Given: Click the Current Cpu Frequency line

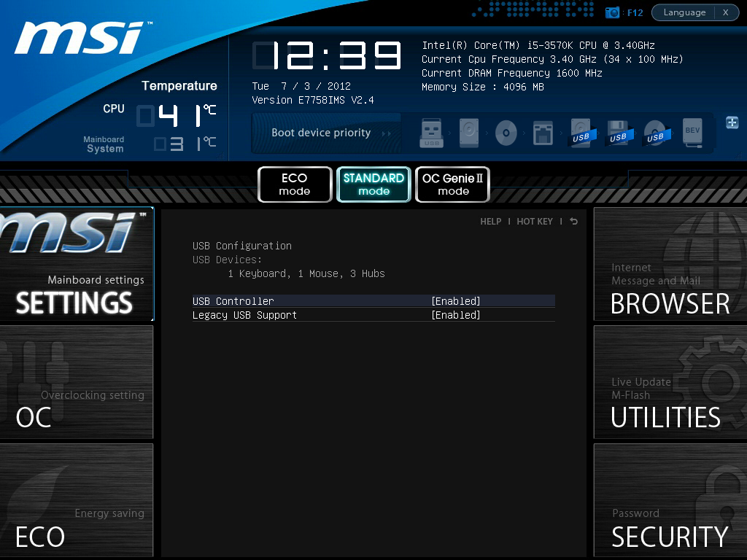Looking at the screenshot, I should tap(553, 59).
